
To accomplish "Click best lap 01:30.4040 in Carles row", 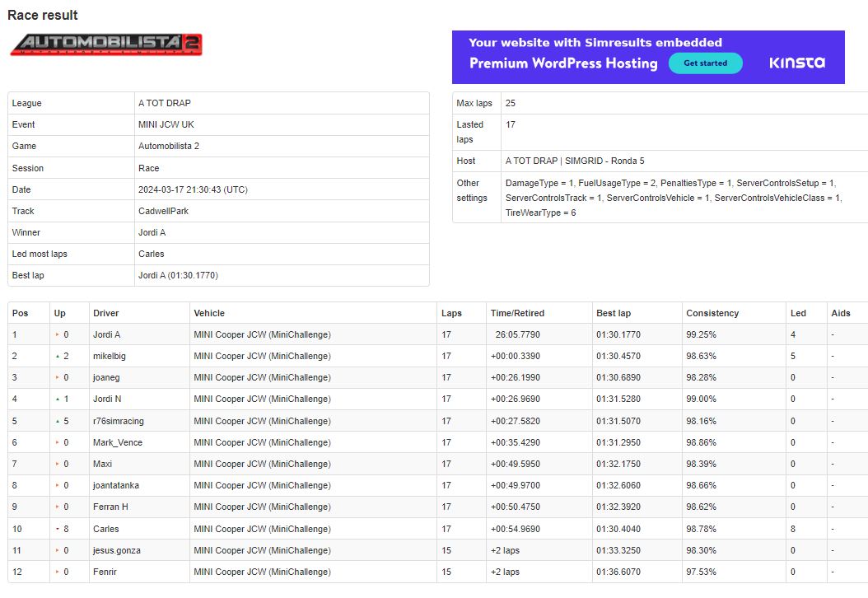I will pyautogui.click(x=618, y=529).
